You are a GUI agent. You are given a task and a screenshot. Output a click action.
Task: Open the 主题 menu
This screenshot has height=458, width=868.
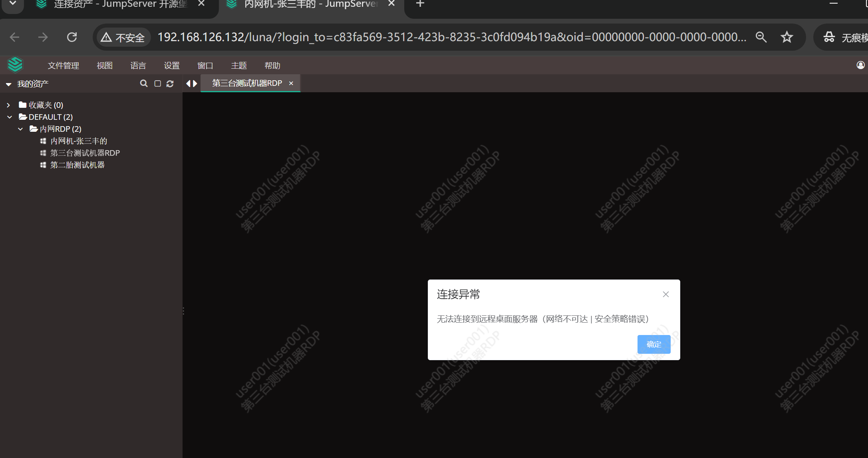(x=238, y=65)
